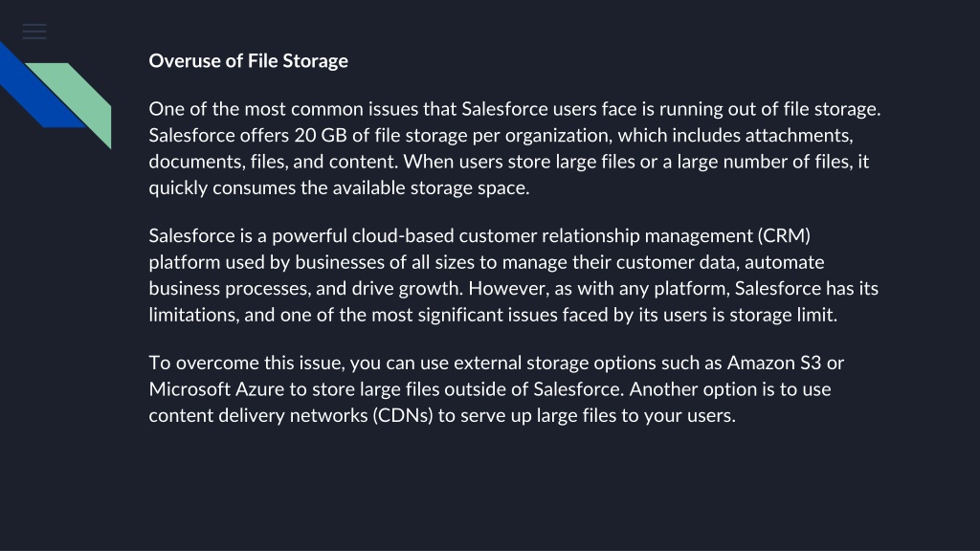Click the '(CDNs)' abbreviation

click(x=403, y=415)
